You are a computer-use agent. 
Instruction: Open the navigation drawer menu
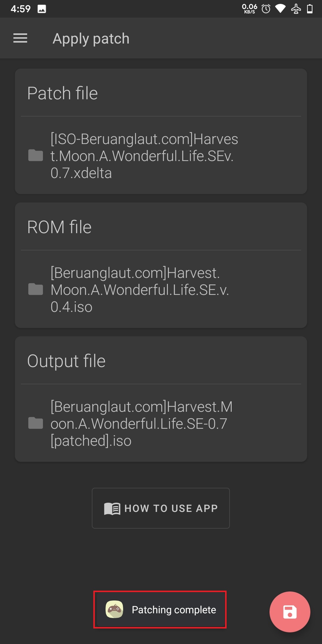(20, 38)
